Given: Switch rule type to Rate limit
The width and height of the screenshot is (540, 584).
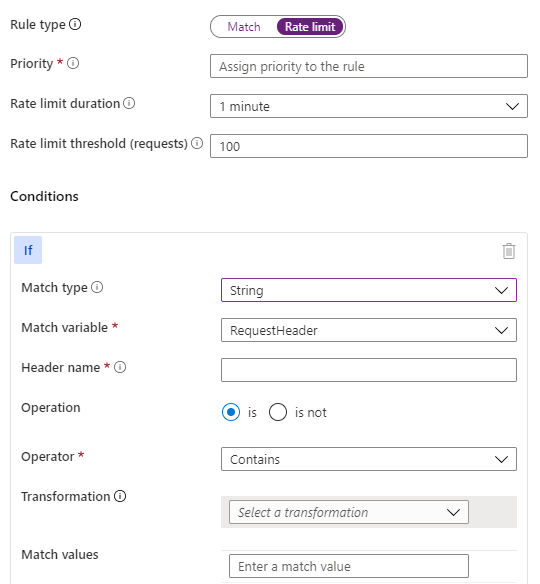Looking at the screenshot, I should (310, 27).
